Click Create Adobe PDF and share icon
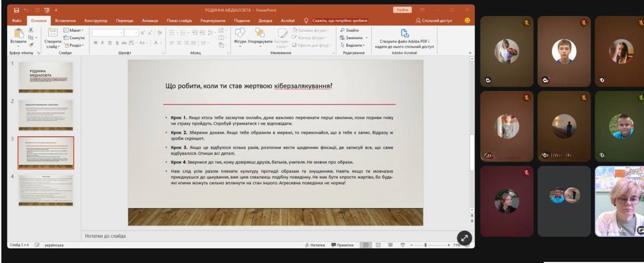 404,34
